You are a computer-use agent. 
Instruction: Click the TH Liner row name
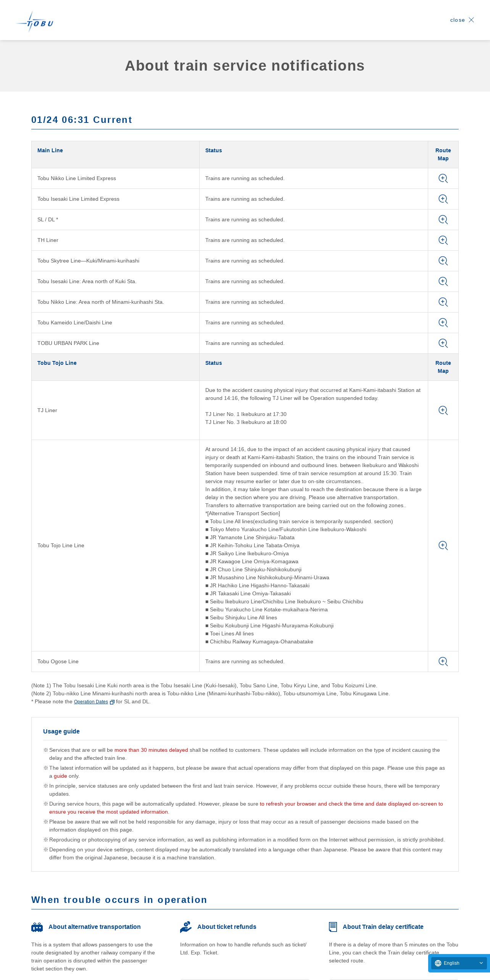point(48,240)
